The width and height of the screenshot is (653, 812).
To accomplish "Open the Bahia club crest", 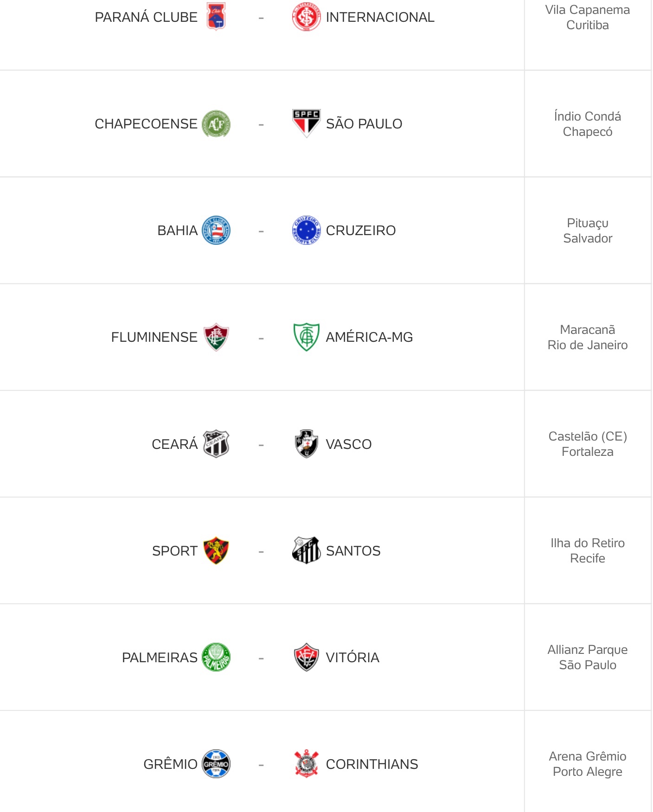I will click(216, 230).
